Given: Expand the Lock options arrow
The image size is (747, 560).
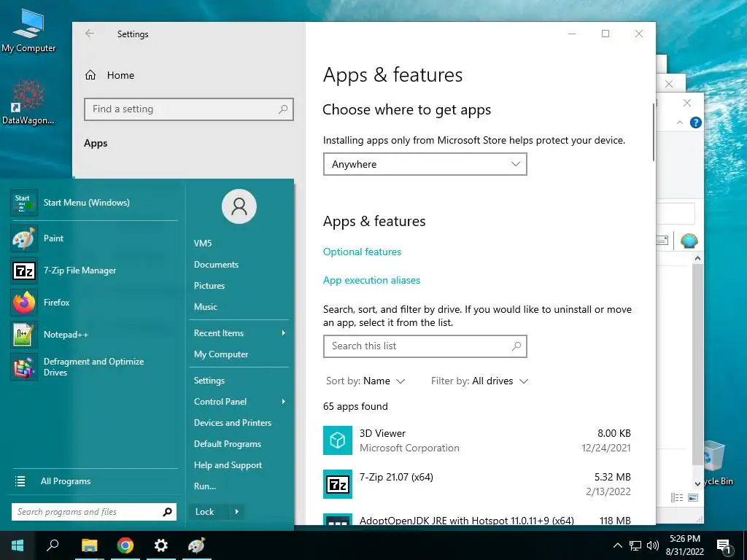Looking at the screenshot, I should coord(237,512).
